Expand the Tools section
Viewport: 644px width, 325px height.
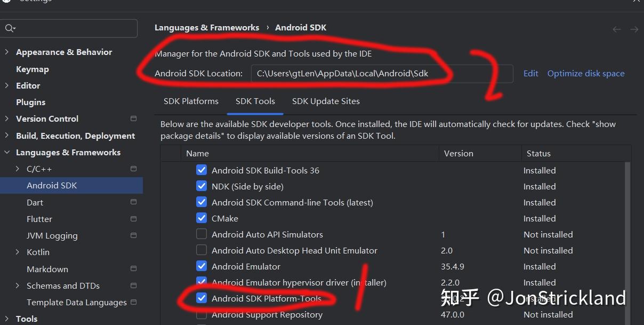pyautogui.click(x=6, y=319)
